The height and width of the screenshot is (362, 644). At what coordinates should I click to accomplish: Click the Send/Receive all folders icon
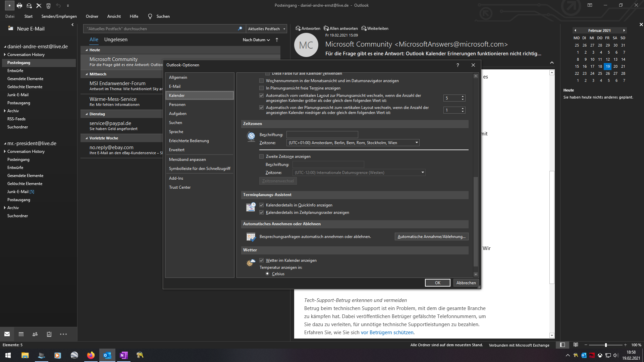pos(29,5)
